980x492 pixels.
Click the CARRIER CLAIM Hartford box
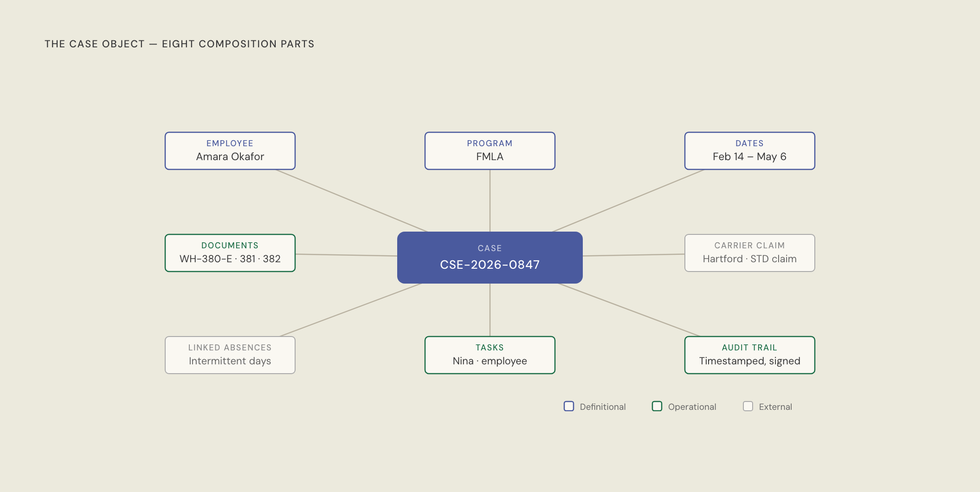[749, 253]
